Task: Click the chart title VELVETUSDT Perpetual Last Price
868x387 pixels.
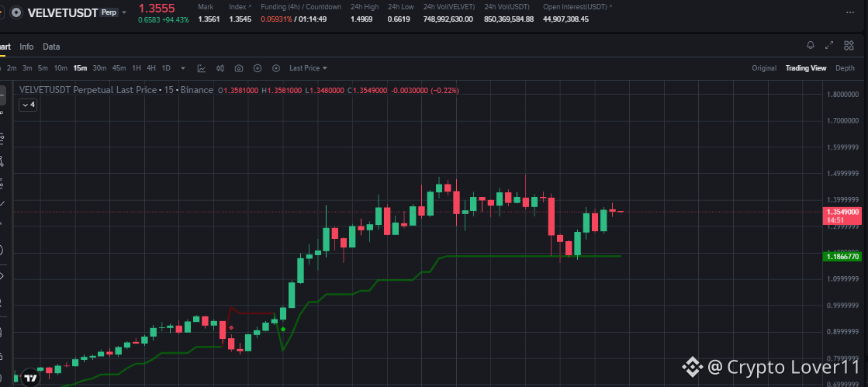Action: pyautogui.click(x=88, y=90)
